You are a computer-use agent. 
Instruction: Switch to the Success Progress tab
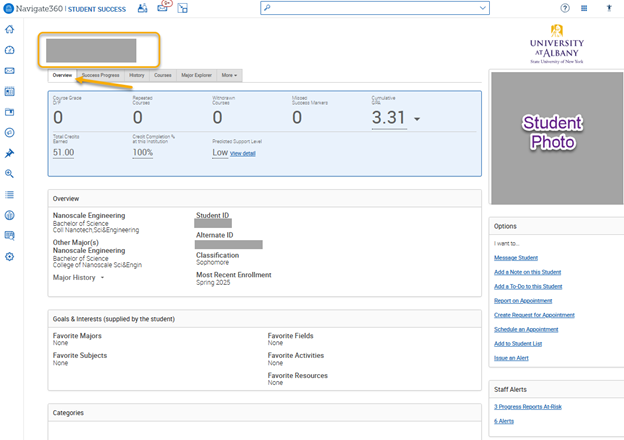100,75
